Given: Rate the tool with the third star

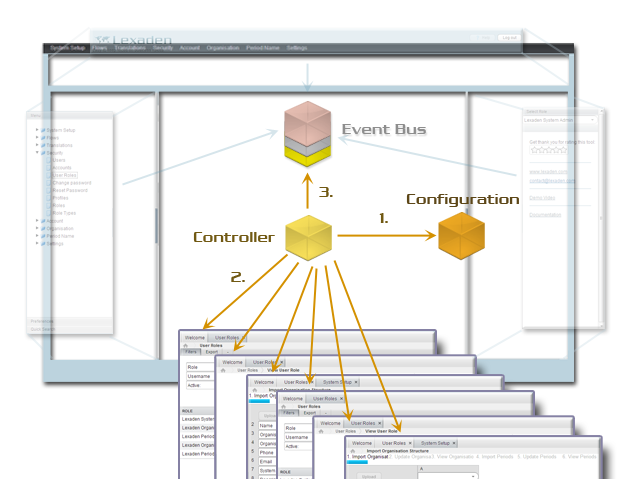Looking at the screenshot, I should [x=549, y=149].
